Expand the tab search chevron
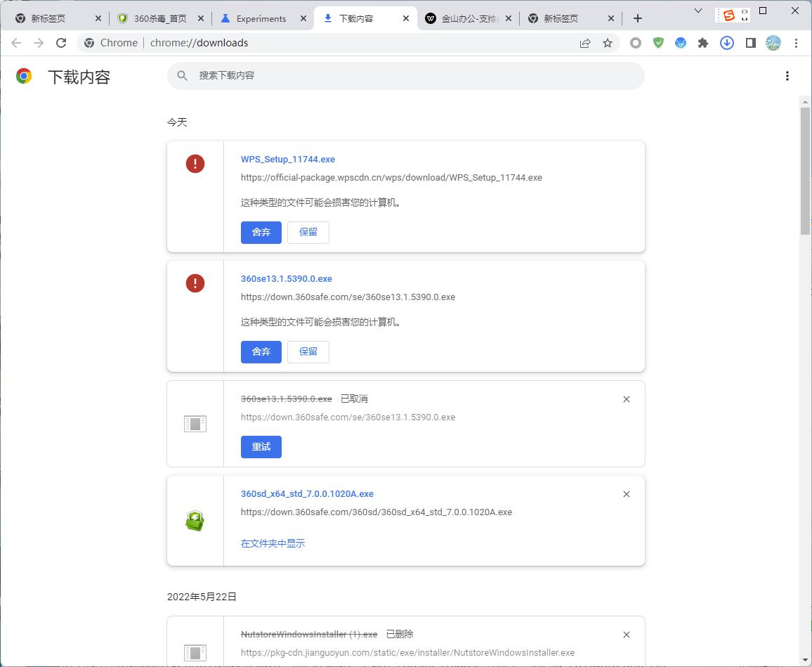This screenshot has height=667, width=812. [x=698, y=11]
